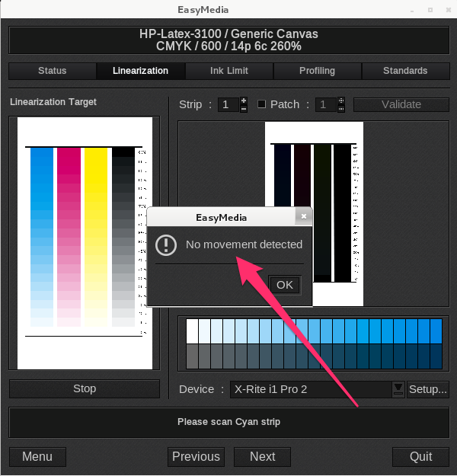The image size is (457, 476).
Task: Open the Menu button at bottom left
Action: pyautogui.click(x=37, y=456)
